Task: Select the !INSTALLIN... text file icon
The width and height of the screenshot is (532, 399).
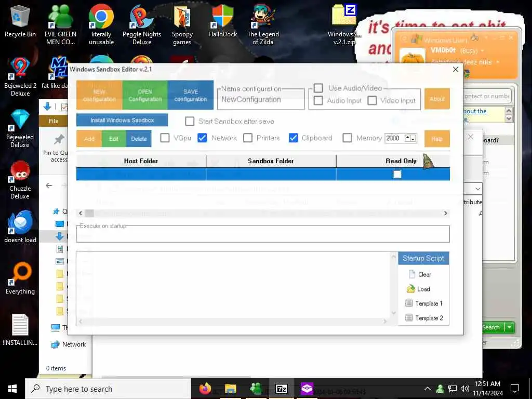Action: click(20, 330)
